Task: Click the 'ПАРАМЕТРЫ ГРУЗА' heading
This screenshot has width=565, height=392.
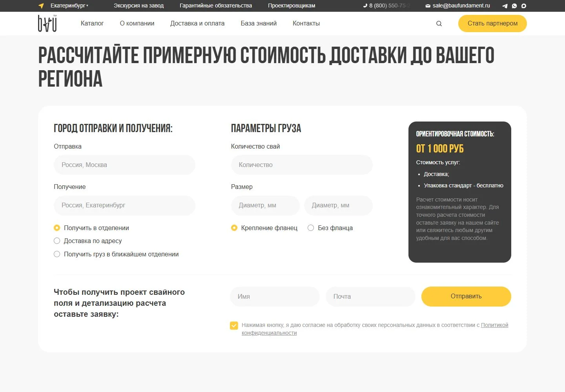Action: [x=266, y=129]
